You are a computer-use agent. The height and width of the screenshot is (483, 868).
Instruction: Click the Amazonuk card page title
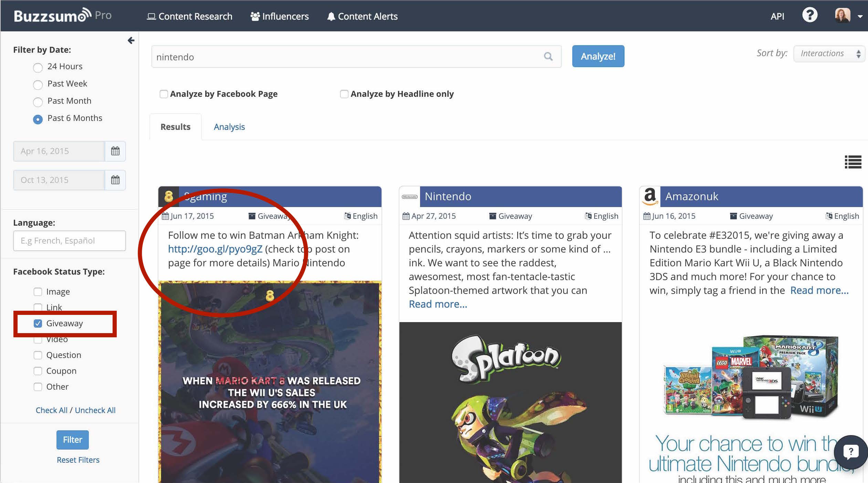(x=692, y=196)
